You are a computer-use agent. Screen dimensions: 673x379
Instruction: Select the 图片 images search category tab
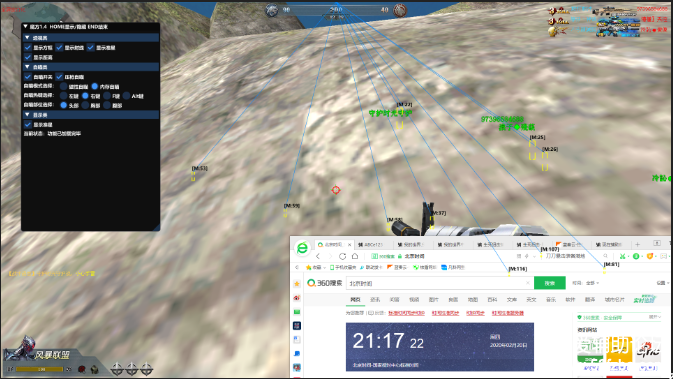click(x=434, y=300)
